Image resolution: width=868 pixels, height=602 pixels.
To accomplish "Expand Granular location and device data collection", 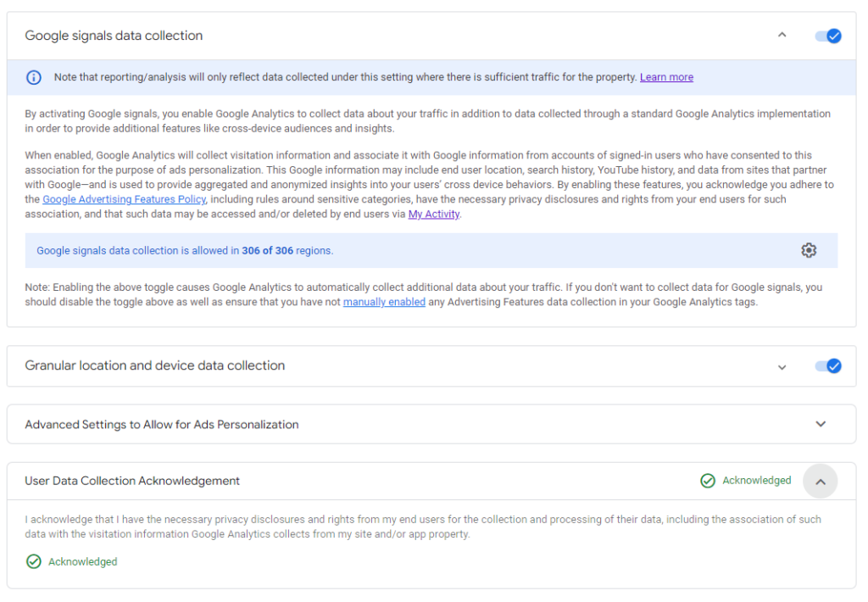I will pos(782,367).
